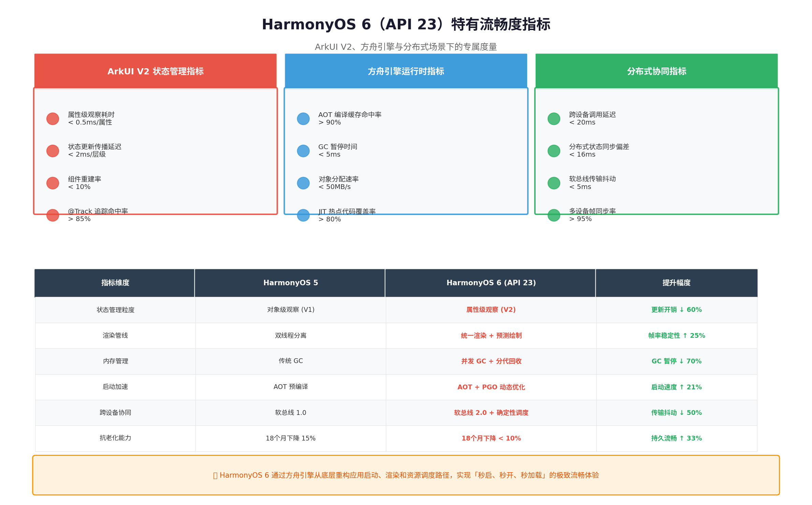Click the label 属性级观察耗时
812x505 pixels.
tap(91, 115)
